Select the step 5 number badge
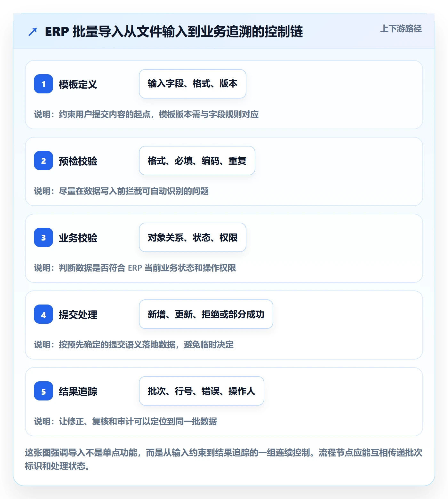This screenshot has height=499, width=448. [x=44, y=391]
